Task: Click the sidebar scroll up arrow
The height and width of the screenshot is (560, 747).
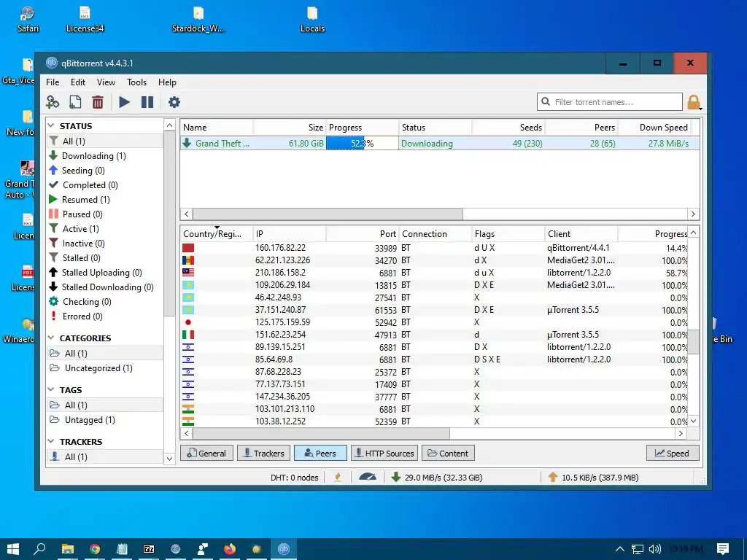Action: coord(169,125)
